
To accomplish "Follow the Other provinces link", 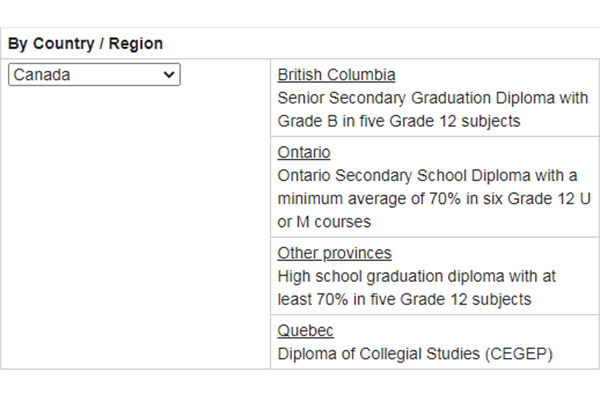I will [x=334, y=253].
